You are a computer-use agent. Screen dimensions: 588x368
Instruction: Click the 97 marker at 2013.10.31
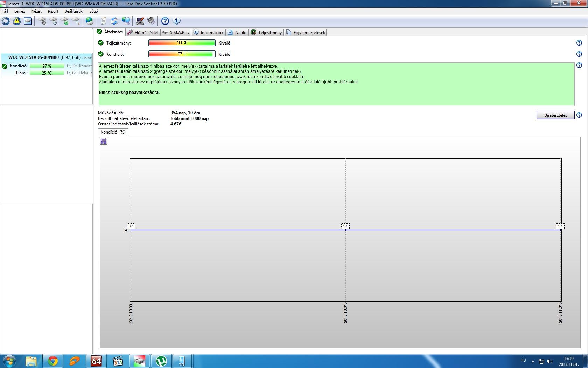tap(345, 226)
